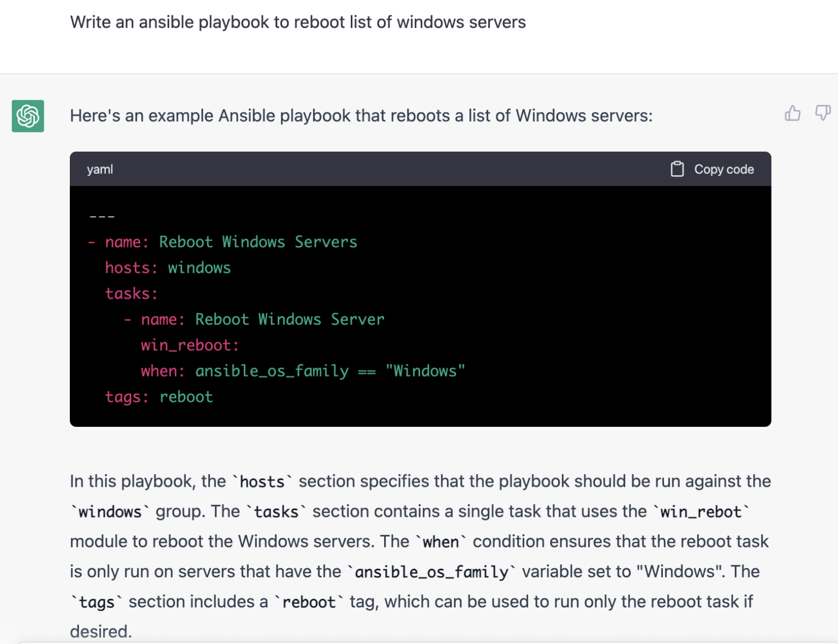Click the 'tags: reboot' line in code
838x644 pixels.
click(159, 397)
